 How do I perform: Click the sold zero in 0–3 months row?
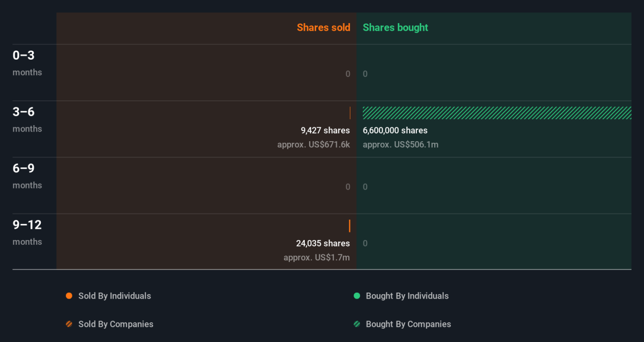click(x=348, y=74)
